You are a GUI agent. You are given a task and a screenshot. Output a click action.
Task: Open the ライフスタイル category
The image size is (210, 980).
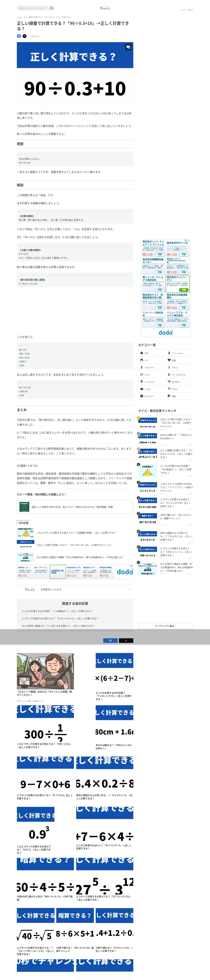click(x=179, y=375)
